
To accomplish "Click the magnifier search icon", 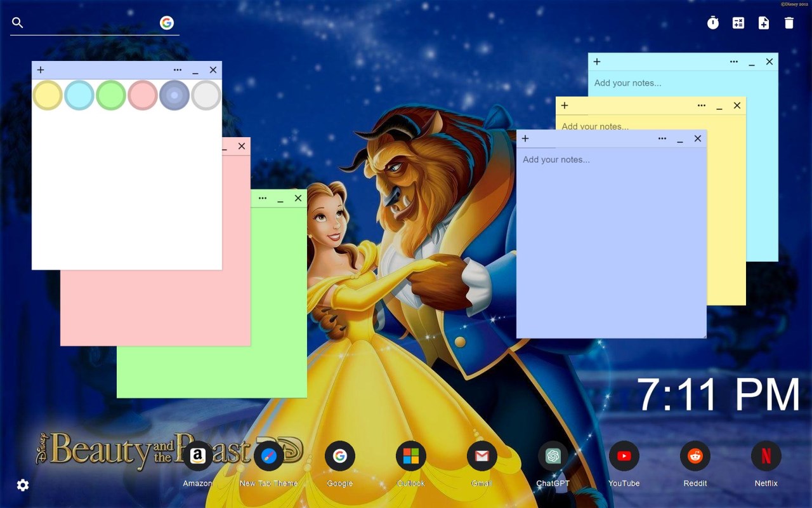I will (x=18, y=23).
